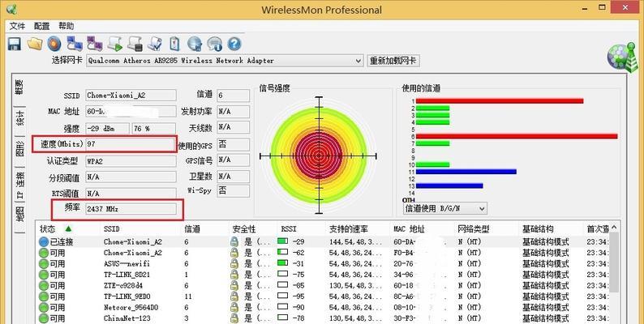Open the 帮助 menu
The height and width of the screenshot is (324, 644).
(x=67, y=26)
